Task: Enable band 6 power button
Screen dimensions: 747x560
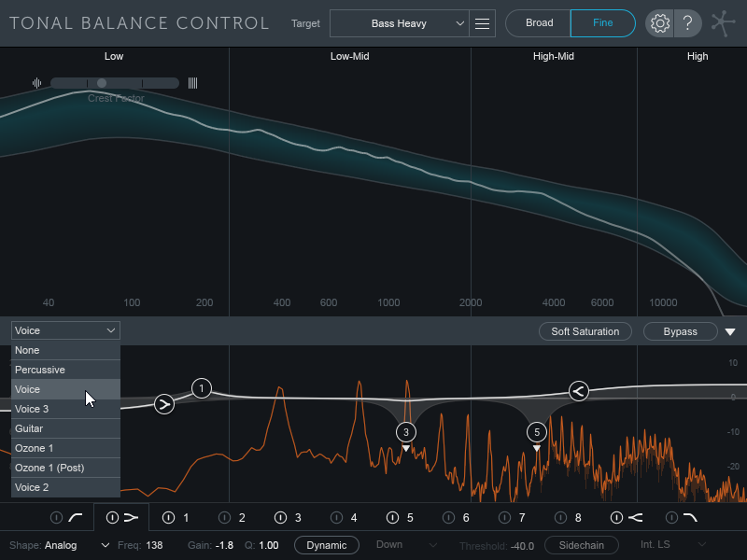Action: click(x=448, y=518)
